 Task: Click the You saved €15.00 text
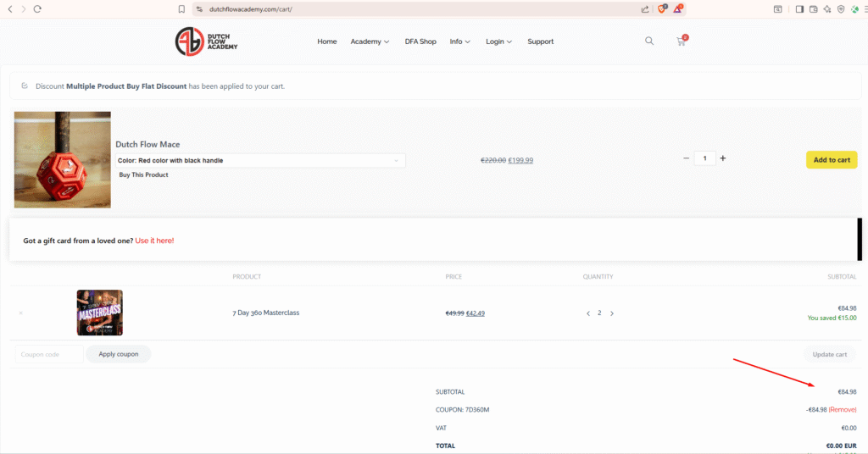pyautogui.click(x=832, y=318)
